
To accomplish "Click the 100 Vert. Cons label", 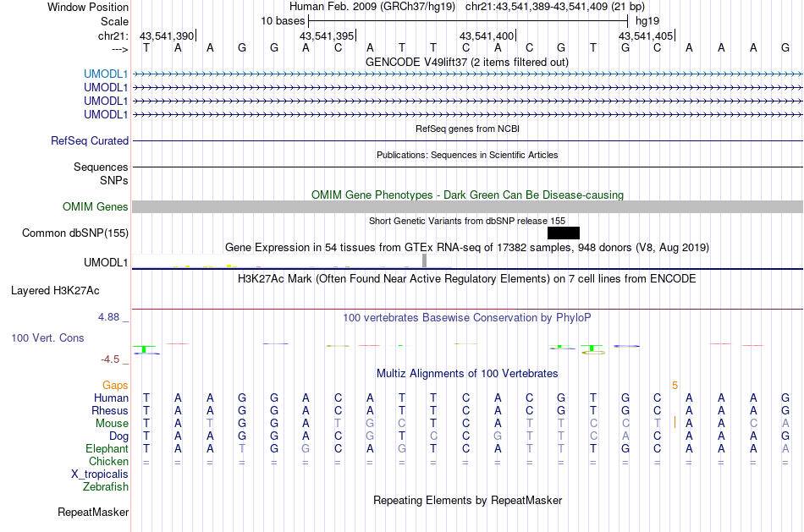I will 47,337.
